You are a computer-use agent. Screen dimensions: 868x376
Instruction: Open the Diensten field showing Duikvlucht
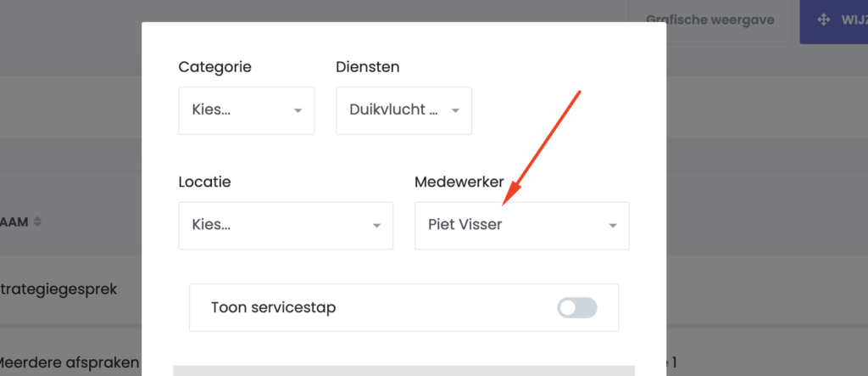[394, 110]
